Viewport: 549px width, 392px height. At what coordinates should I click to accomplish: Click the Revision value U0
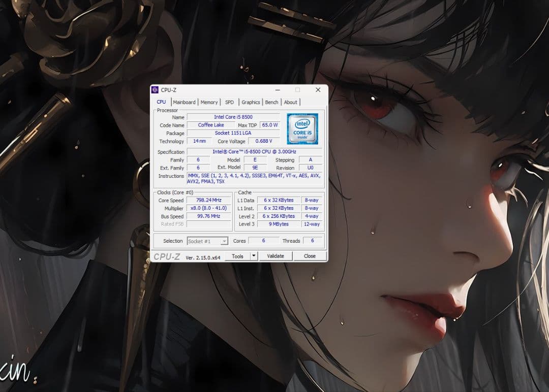[310, 168]
